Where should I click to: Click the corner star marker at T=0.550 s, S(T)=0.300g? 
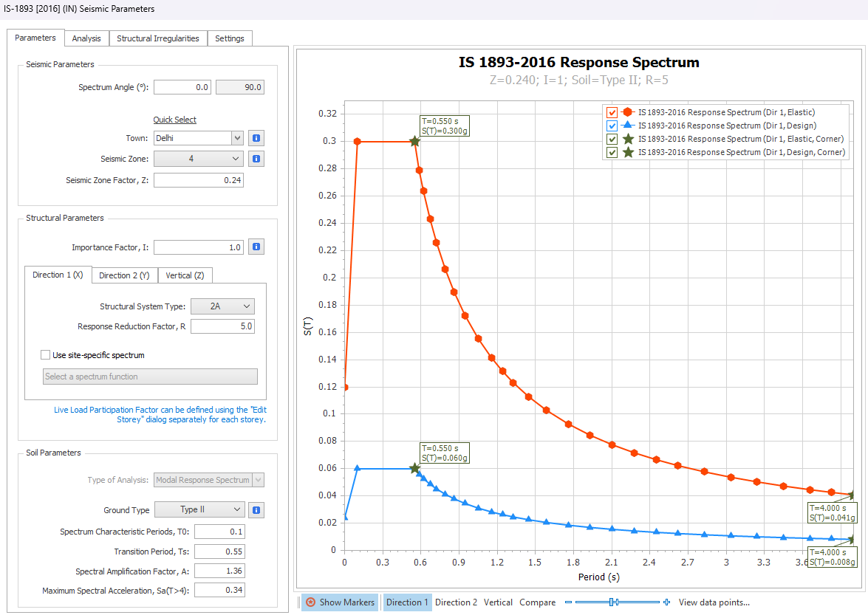(414, 141)
